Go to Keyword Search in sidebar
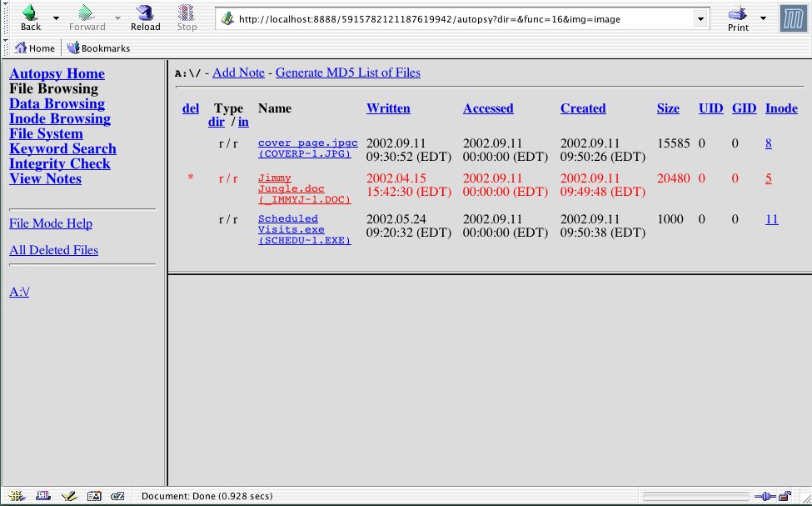The height and width of the screenshot is (506, 812). coord(62,148)
